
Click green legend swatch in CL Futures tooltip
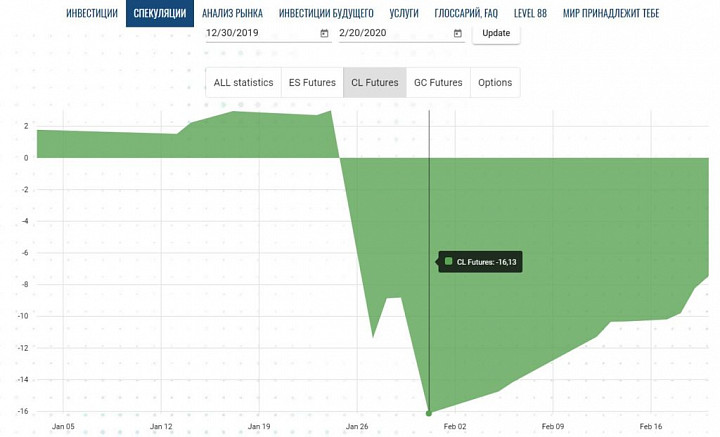coord(449,262)
